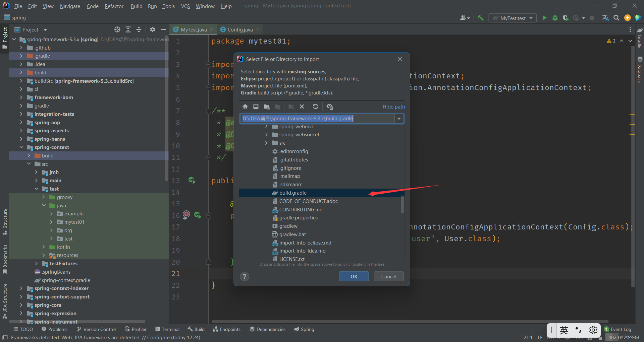Click Collapse All icon in Project panel
This screenshot has width=644, height=342.
coord(139,29)
